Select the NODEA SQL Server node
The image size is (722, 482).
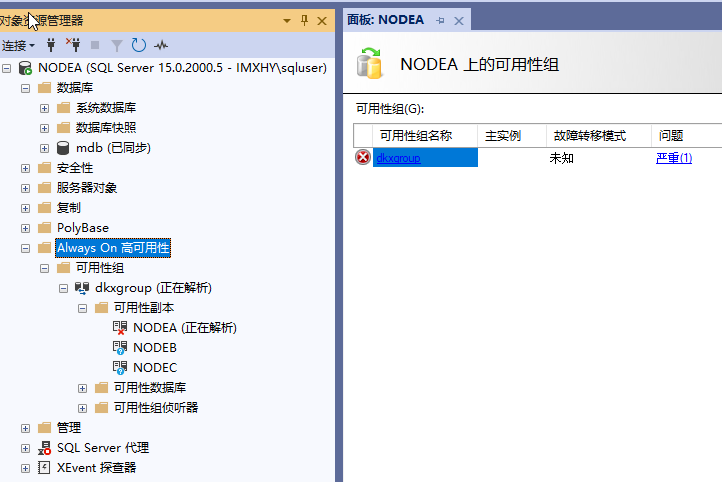pyautogui.click(x=182, y=68)
